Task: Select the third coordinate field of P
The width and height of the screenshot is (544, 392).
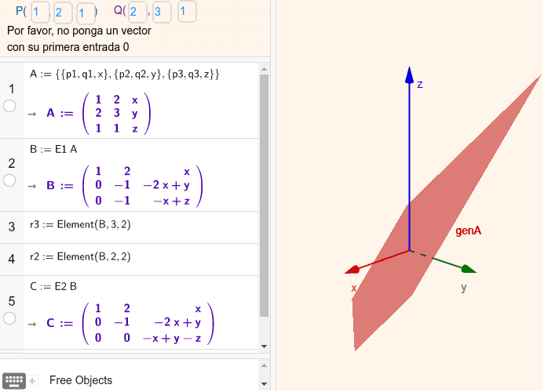Action: click(85, 12)
